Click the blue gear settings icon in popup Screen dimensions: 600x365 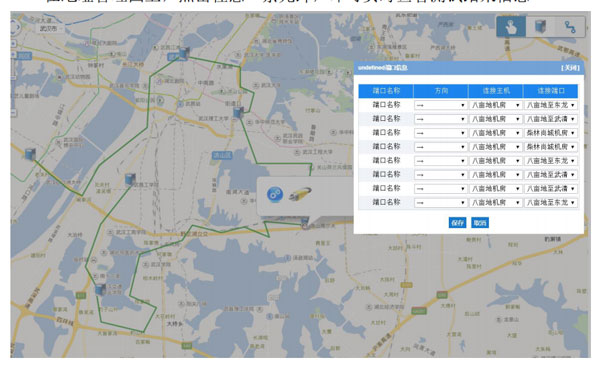coord(275,194)
